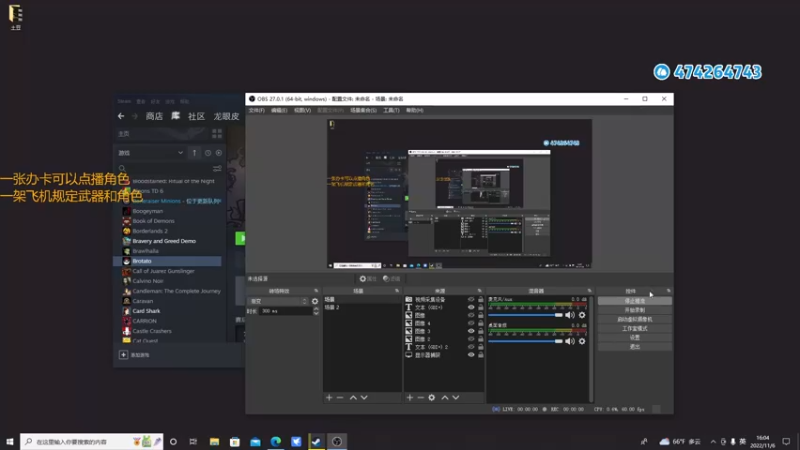Open OBS 场景集合(S) menu

(x=363, y=110)
